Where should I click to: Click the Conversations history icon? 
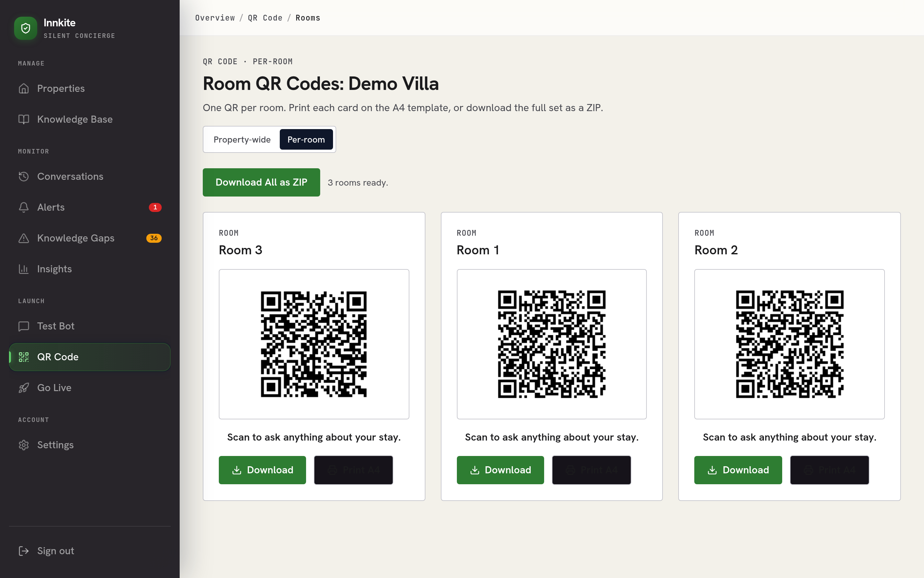point(24,176)
